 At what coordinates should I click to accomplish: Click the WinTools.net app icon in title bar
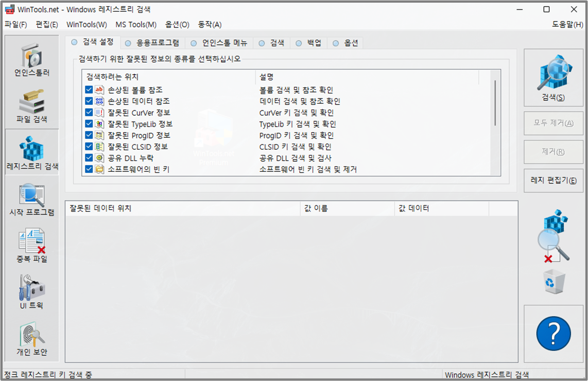[x=10, y=9]
